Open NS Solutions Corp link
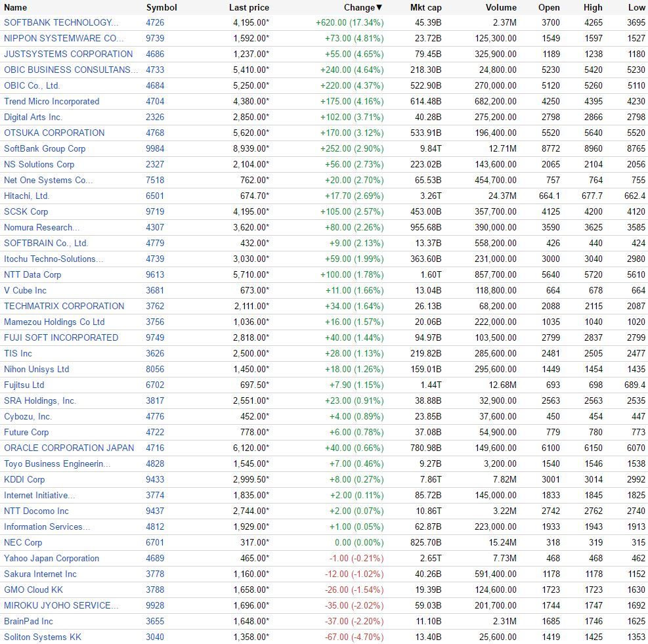Screen dimensions: 648x644 point(39,164)
